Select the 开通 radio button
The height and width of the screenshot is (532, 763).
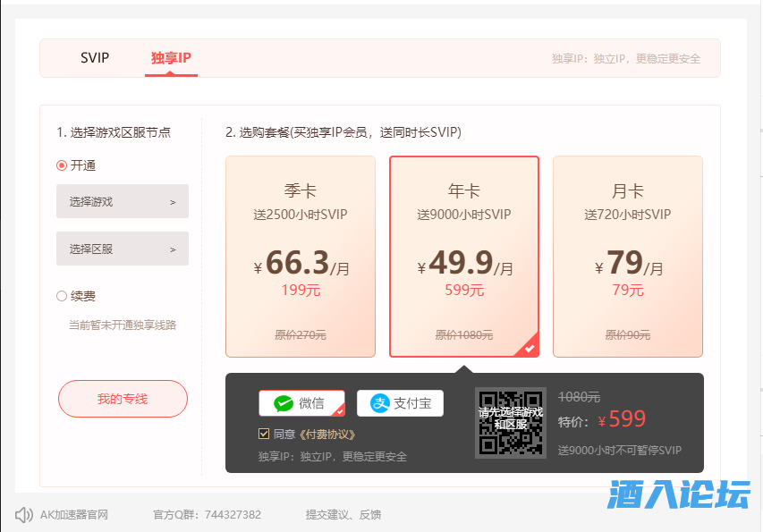(x=61, y=165)
